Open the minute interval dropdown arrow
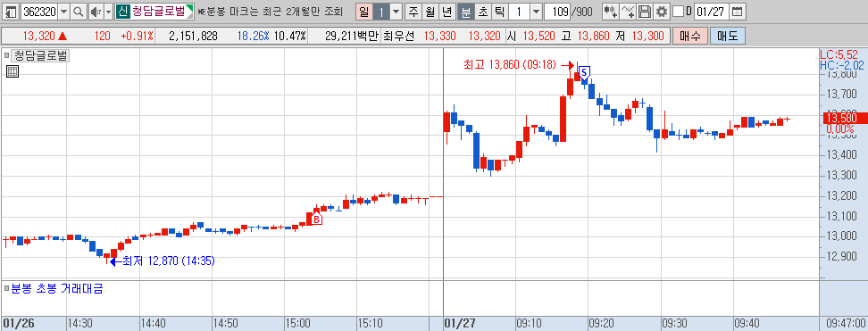Screen dimensions: 868x331 pos(536,11)
